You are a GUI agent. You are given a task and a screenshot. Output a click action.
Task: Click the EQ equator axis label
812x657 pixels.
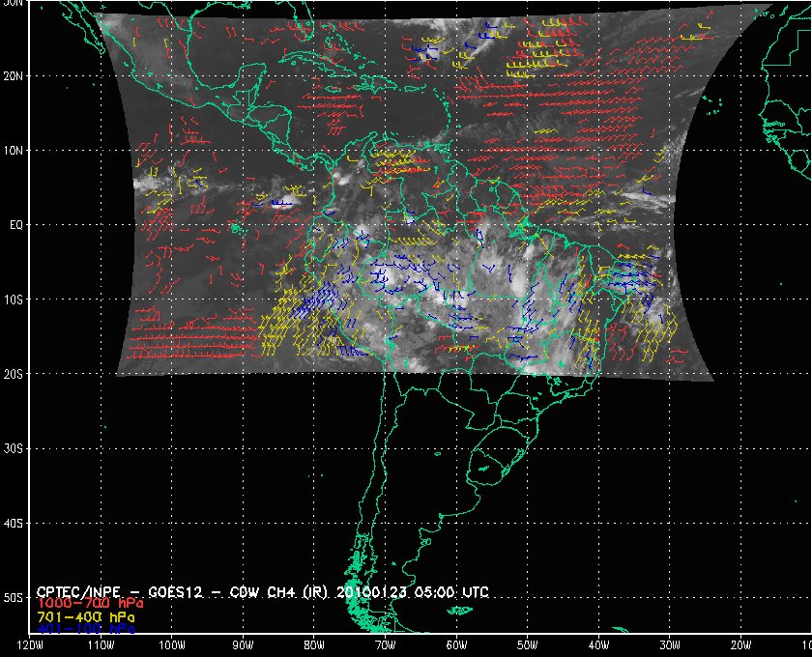pos(16,225)
